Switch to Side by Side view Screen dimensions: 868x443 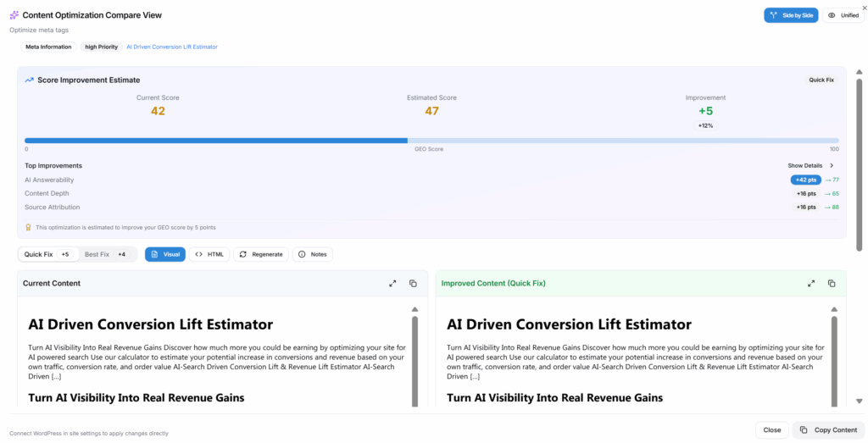790,15
